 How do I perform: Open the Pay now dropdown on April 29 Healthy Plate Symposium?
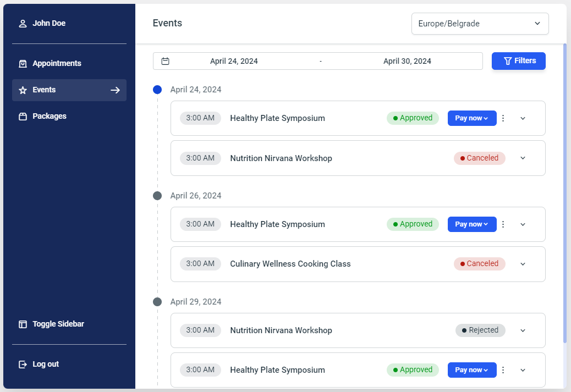[x=471, y=369]
